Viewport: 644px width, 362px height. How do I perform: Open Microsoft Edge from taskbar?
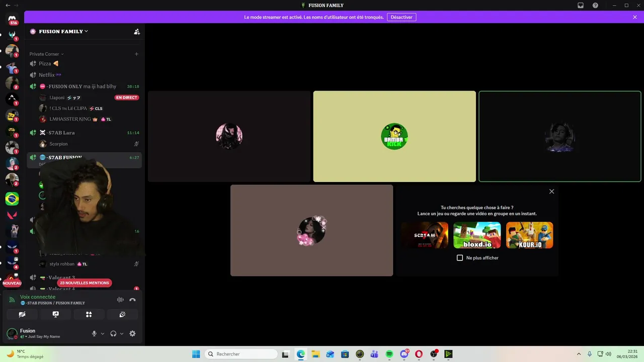pyautogui.click(x=301, y=354)
